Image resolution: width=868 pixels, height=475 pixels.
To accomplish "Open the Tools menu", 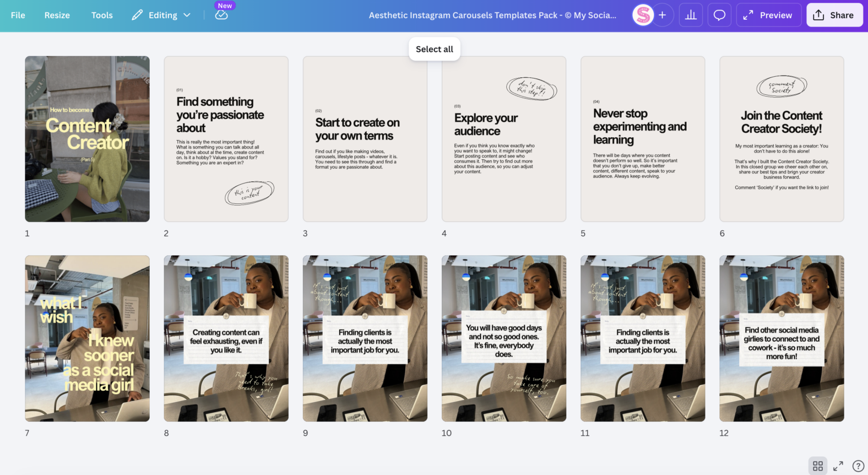I will [x=102, y=15].
